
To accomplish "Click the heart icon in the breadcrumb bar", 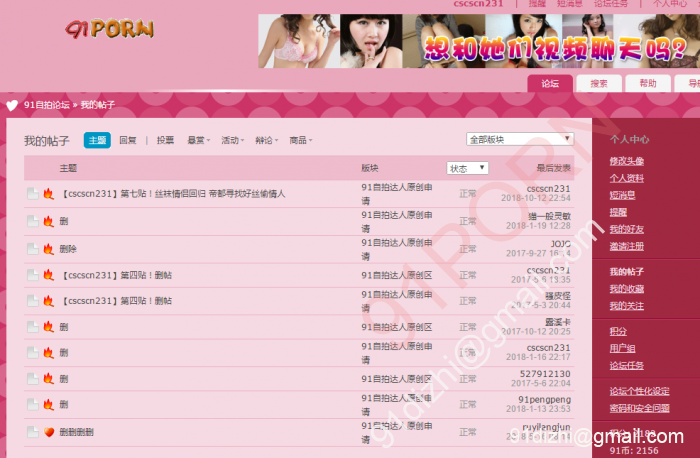I will click(12, 104).
